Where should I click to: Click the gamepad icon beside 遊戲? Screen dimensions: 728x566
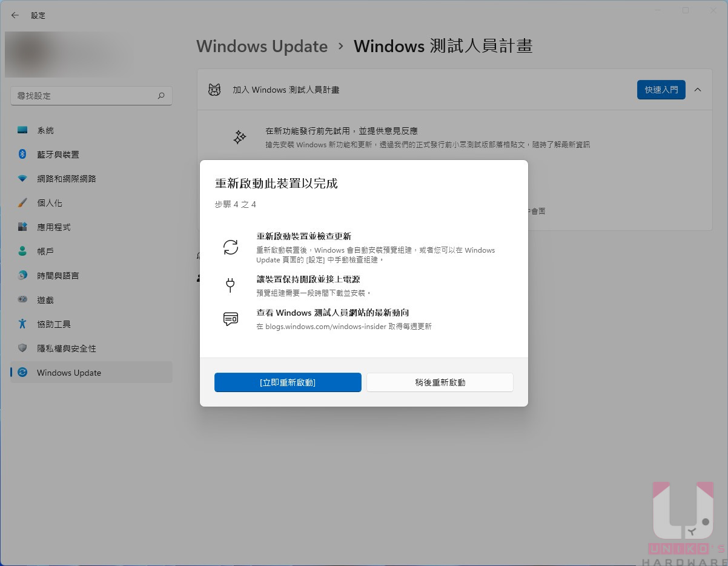(22, 299)
